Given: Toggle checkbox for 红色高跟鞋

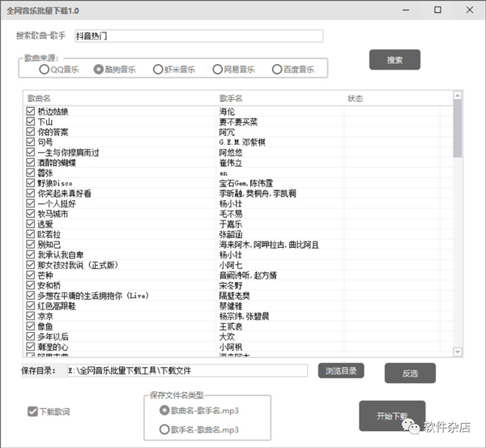Looking at the screenshot, I should pyautogui.click(x=31, y=305).
